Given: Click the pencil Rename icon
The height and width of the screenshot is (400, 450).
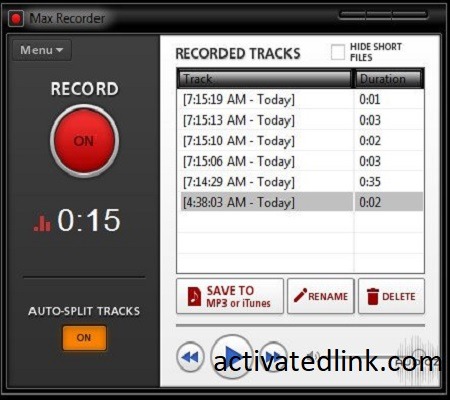Looking at the screenshot, I should click(300, 296).
